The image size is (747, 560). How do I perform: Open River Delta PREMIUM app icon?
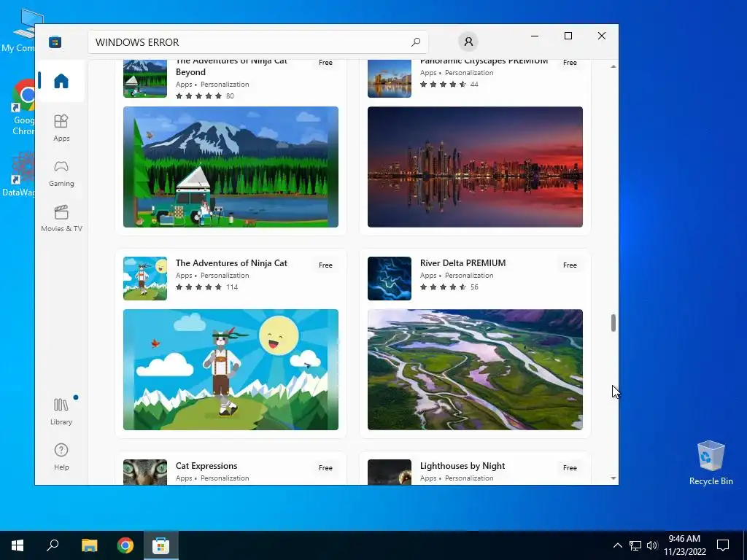click(x=390, y=279)
